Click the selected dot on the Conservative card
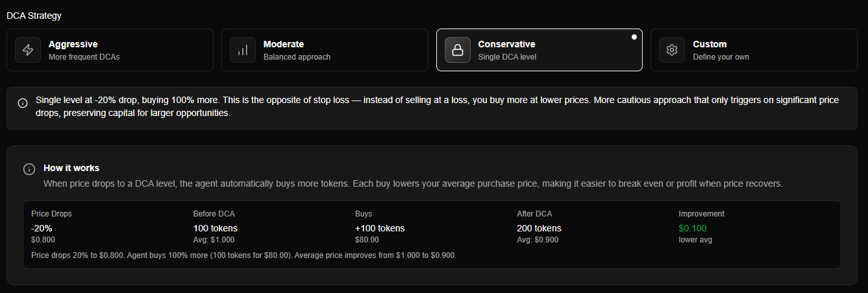 pos(634,37)
